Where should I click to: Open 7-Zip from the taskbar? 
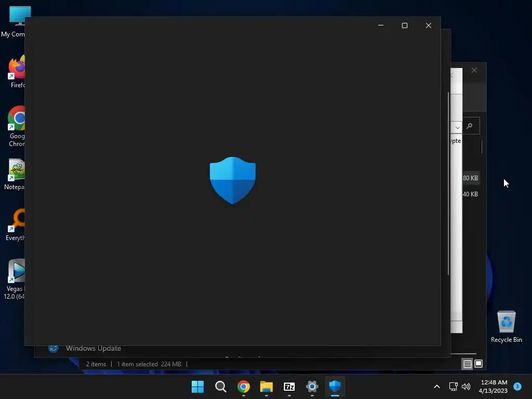coord(289,387)
